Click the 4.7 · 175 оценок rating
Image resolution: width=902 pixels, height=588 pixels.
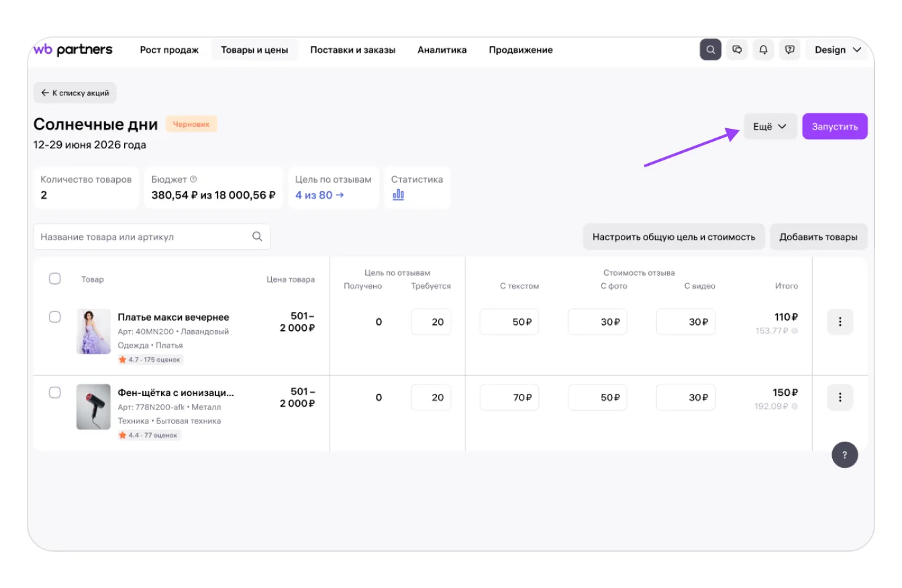[x=150, y=360]
